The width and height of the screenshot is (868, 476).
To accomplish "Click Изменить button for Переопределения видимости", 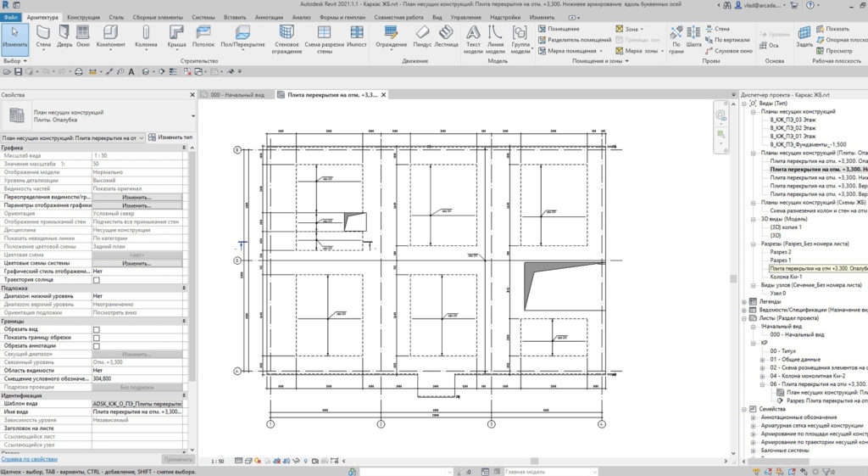I will click(136, 197).
